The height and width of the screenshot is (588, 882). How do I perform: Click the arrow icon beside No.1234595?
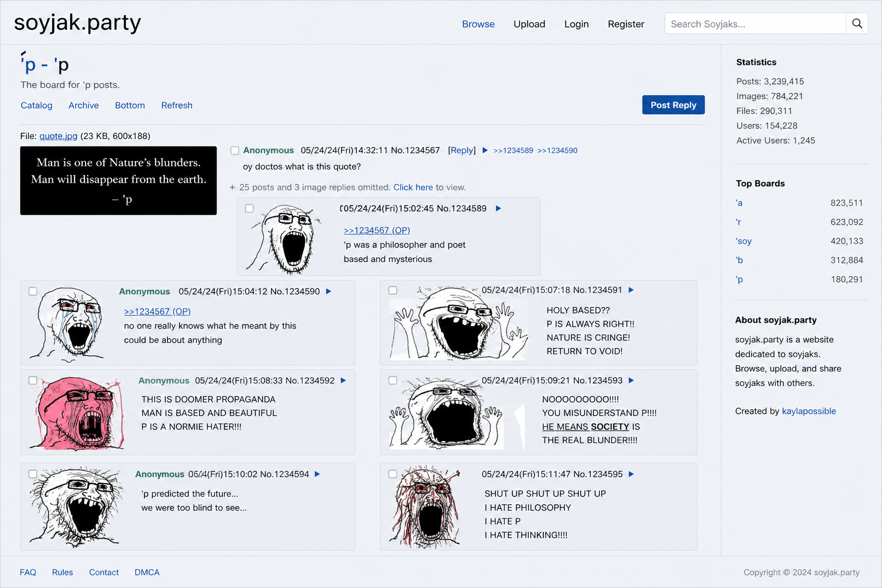click(x=631, y=474)
